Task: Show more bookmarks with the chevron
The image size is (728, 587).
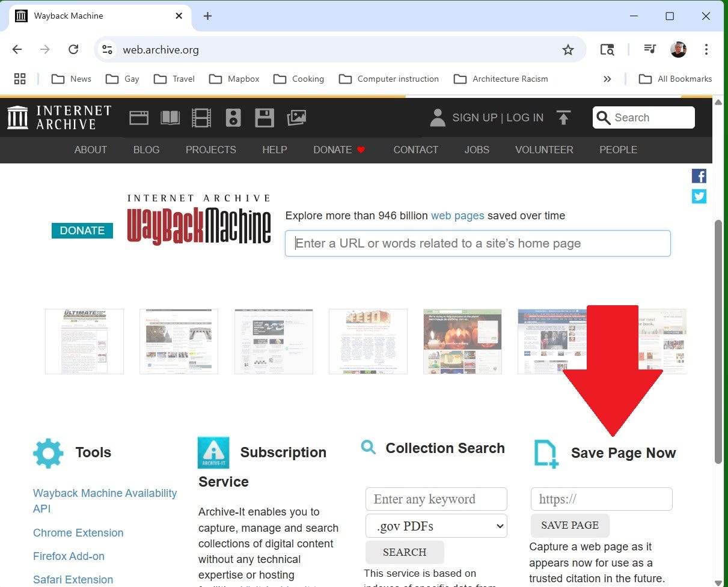Action: 607,79
